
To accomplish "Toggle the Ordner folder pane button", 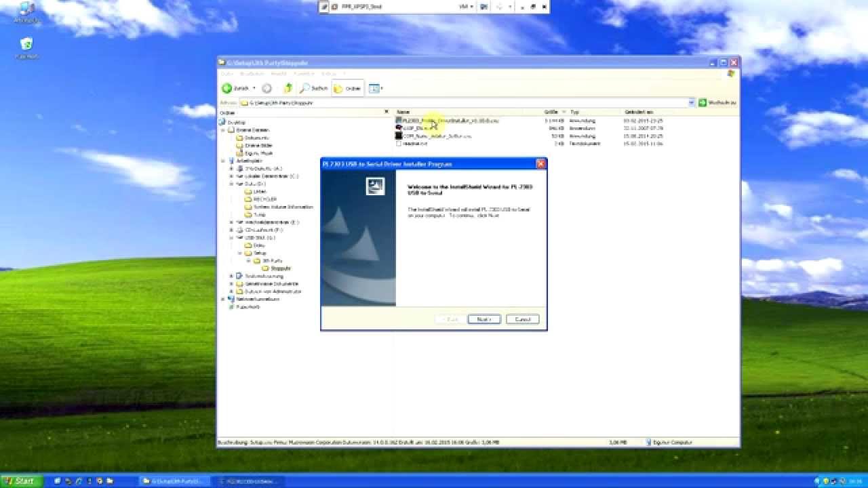I will pos(348,88).
